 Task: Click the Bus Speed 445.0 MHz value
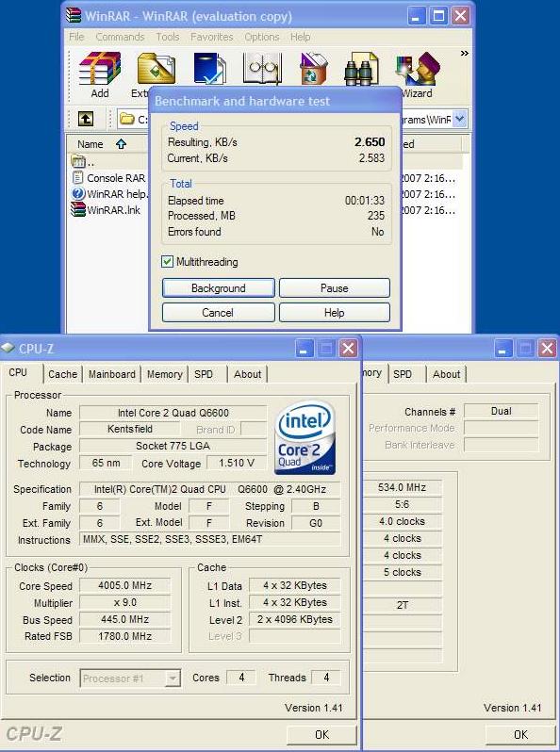pyautogui.click(x=124, y=619)
